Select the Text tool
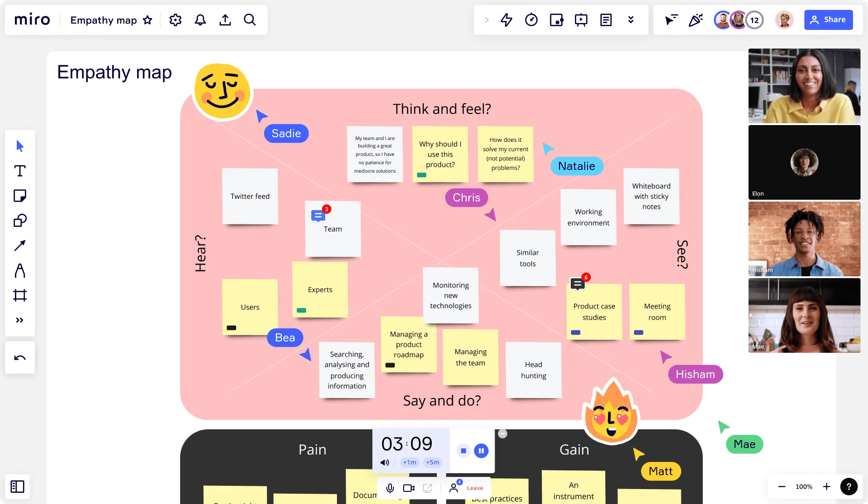This screenshot has width=868, height=504. tap(20, 171)
